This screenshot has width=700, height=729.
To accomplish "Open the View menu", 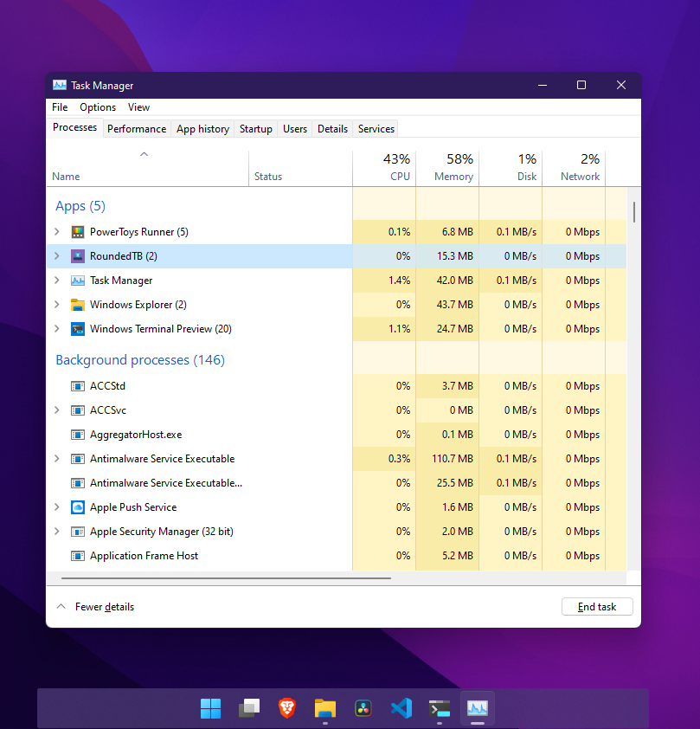I will pyautogui.click(x=139, y=107).
